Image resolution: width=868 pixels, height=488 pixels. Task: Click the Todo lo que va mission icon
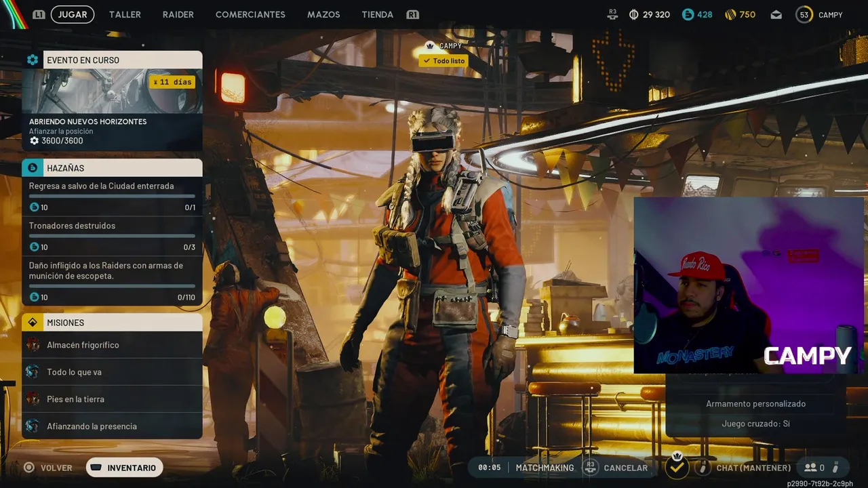(x=33, y=372)
